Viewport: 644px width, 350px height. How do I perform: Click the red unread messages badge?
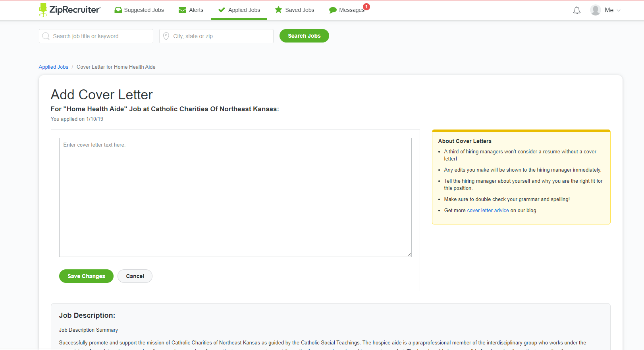[366, 6]
